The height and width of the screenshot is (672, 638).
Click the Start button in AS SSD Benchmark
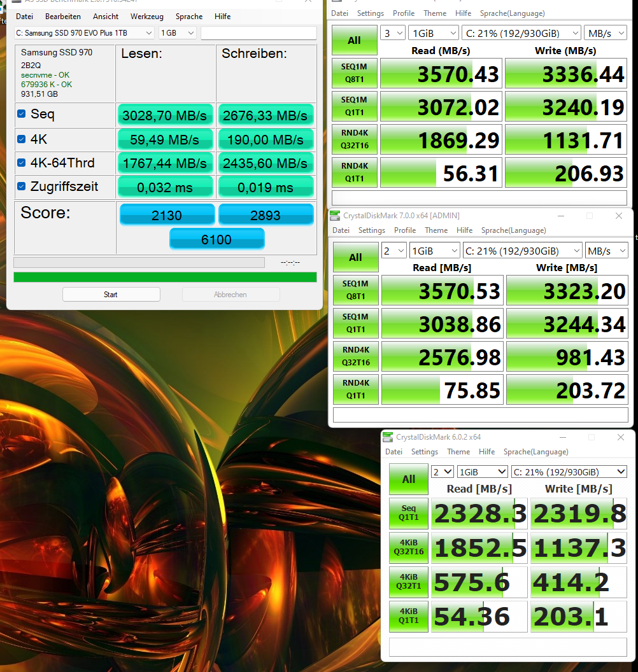[x=111, y=295]
